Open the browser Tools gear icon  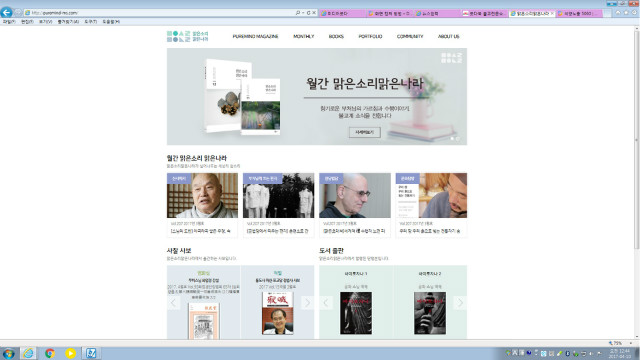(x=634, y=13)
